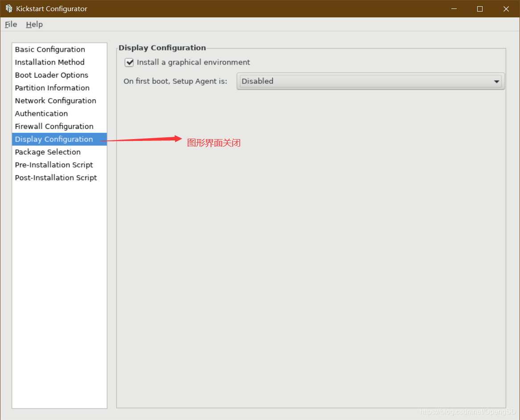The height and width of the screenshot is (420, 520).
Task: Uncheck Install a graphical environment checkbox
Action: pos(129,62)
